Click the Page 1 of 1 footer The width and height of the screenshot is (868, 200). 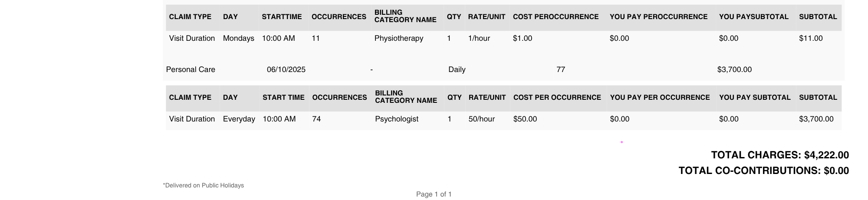[434, 194]
